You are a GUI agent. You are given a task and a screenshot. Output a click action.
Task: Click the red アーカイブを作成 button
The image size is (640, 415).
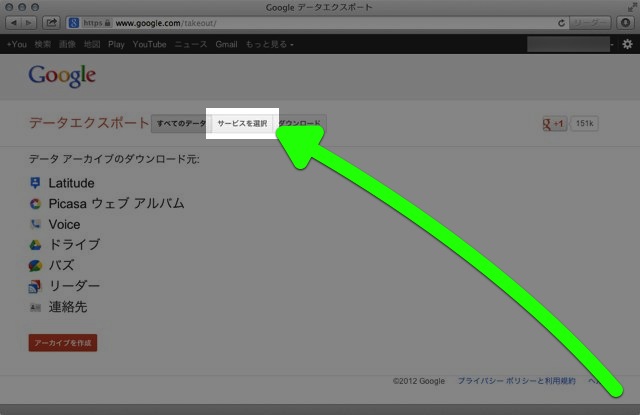(63, 343)
